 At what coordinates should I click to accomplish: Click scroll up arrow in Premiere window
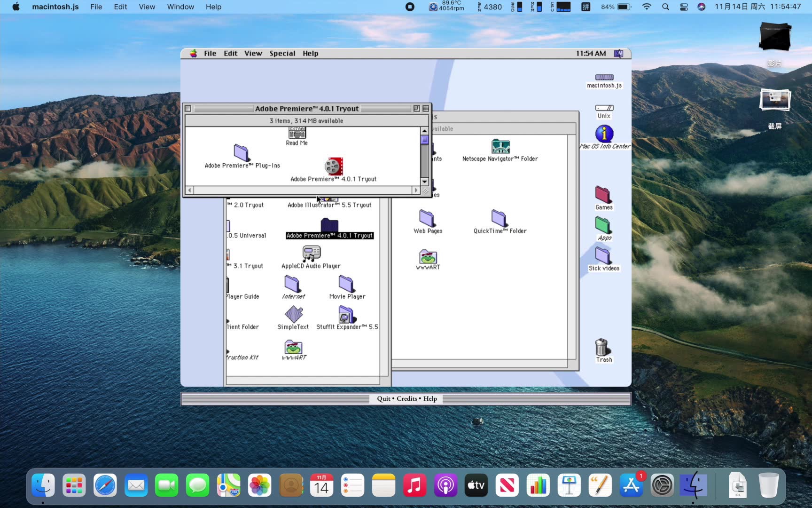[x=424, y=131]
